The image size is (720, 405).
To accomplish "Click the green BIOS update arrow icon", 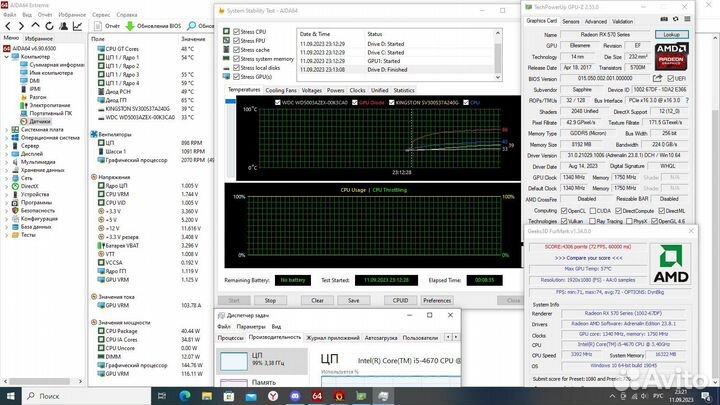I will tap(129, 27).
